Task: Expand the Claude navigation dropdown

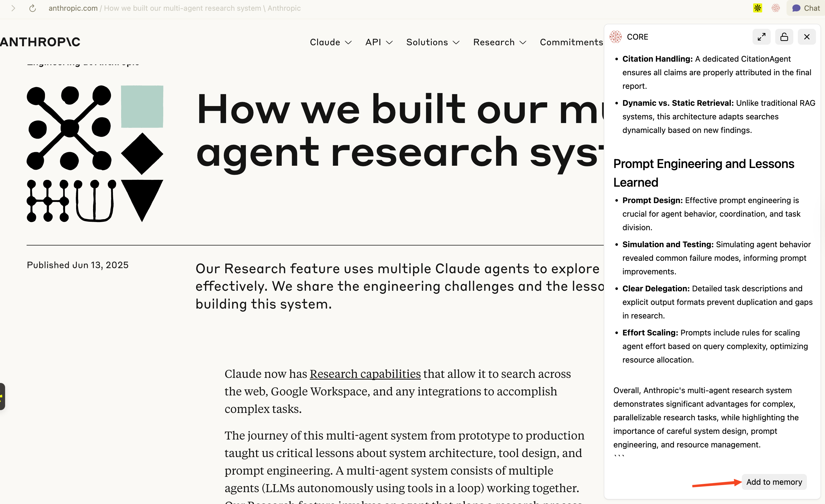Action: [330, 42]
